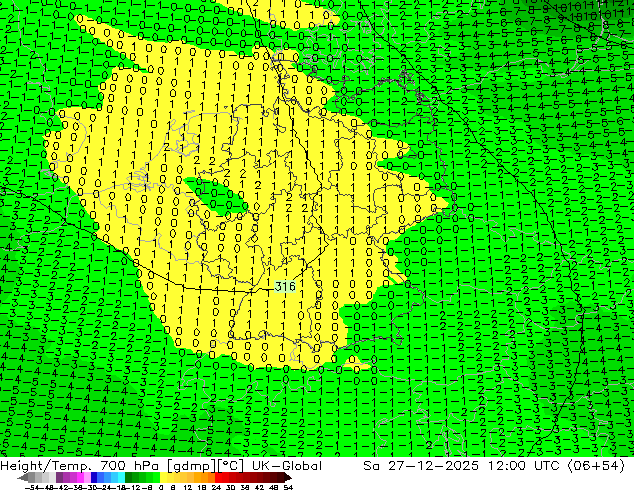Click the gray left arrow of legend
The height and width of the screenshot is (490, 634).
click(23, 477)
